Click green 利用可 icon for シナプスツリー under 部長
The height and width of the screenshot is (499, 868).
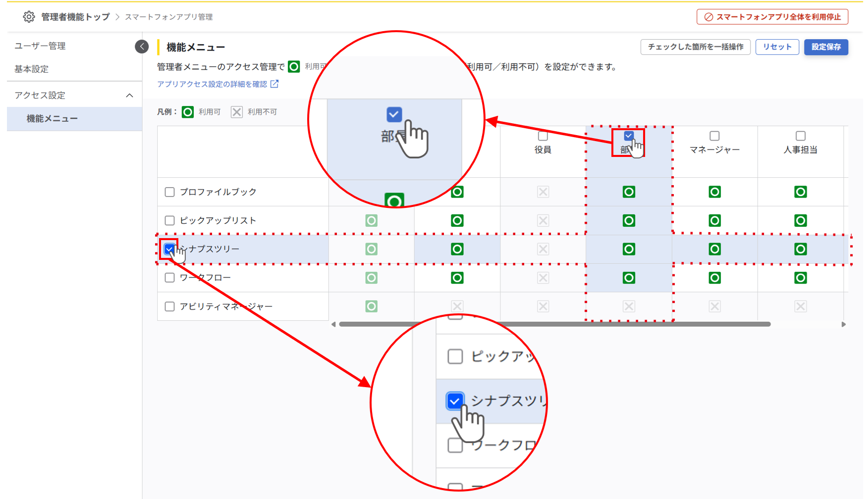[629, 249]
